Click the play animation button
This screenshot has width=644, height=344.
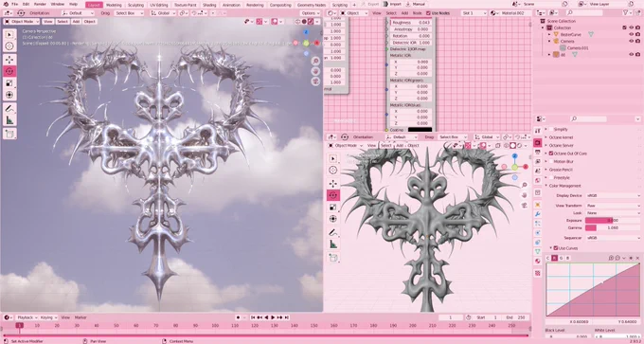273,317
